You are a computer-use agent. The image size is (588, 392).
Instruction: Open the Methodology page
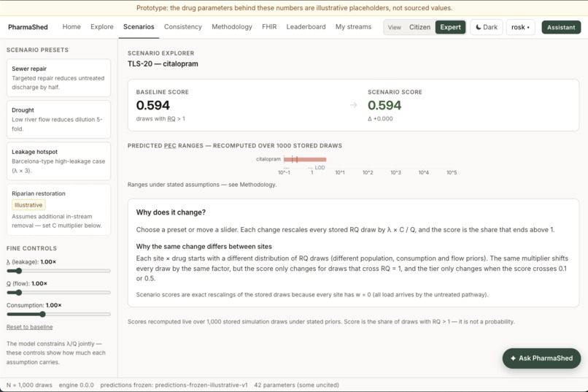click(232, 26)
